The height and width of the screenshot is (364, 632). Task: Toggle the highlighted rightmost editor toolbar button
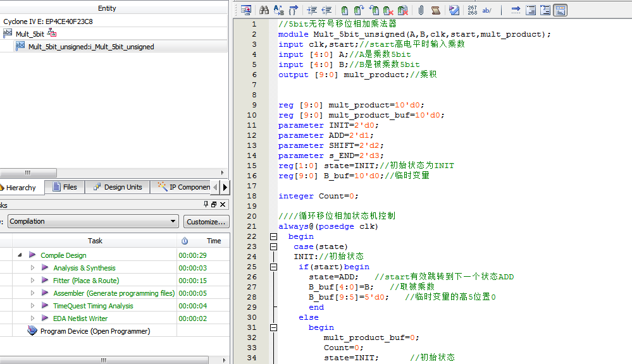pyautogui.click(x=561, y=10)
